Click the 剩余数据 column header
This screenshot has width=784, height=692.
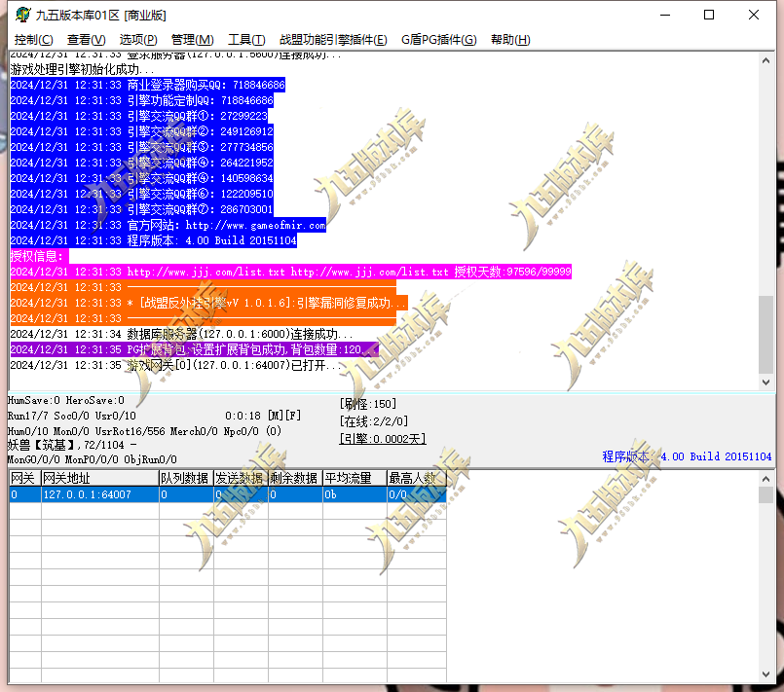(295, 478)
